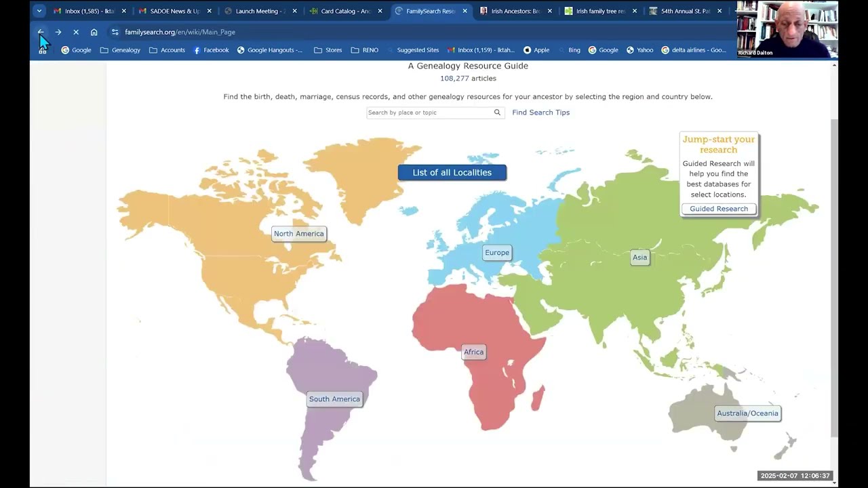The image size is (868, 488).
Task: Click the magnifier search icon
Action: (497, 113)
